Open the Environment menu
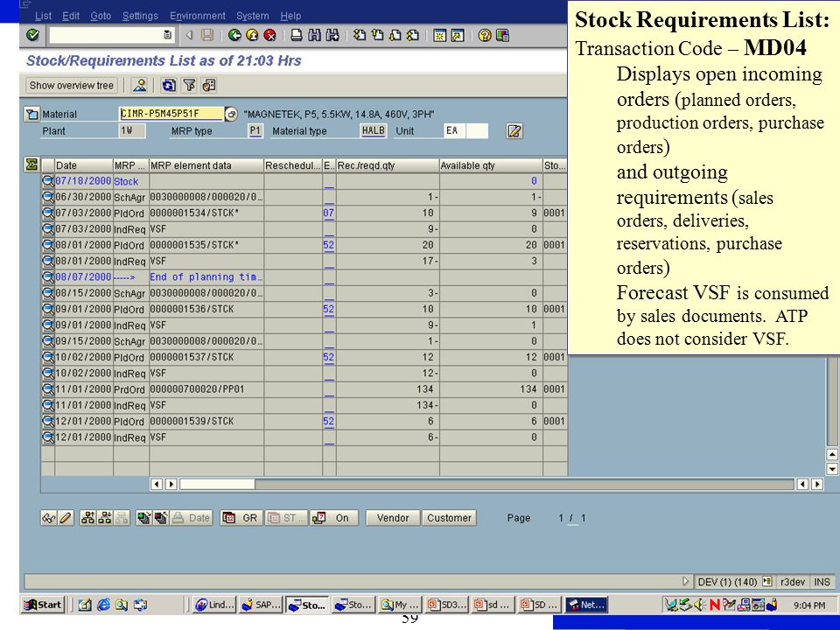Image resolution: width=840 pixels, height=630 pixels. tap(198, 16)
